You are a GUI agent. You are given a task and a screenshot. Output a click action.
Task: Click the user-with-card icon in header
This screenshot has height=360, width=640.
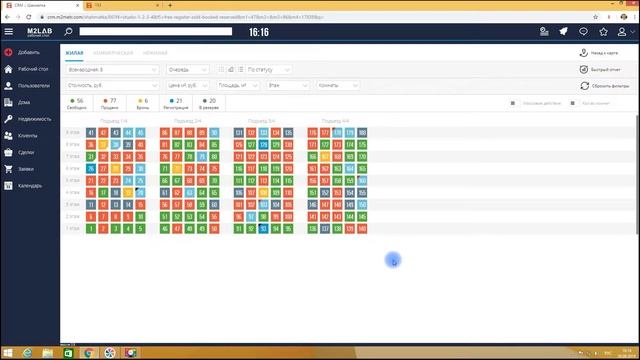coord(544,31)
